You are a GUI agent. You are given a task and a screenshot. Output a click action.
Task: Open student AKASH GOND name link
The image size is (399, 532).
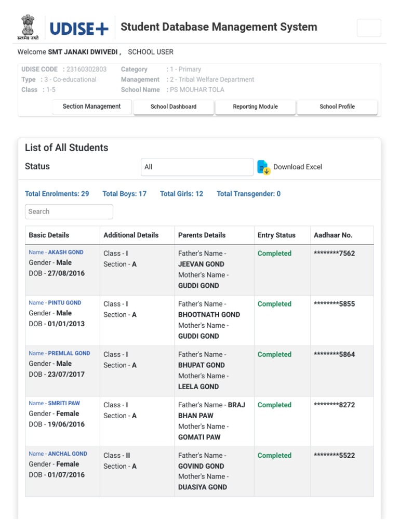(65, 252)
